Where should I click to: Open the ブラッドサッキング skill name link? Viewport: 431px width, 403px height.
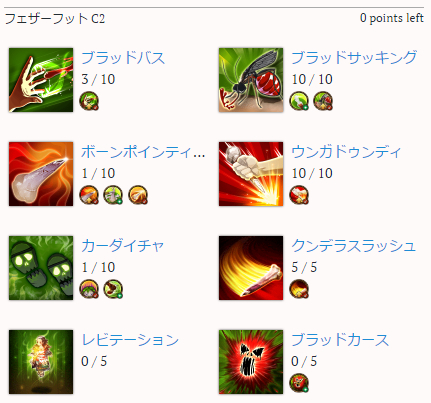pyautogui.click(x=354, y=58)
